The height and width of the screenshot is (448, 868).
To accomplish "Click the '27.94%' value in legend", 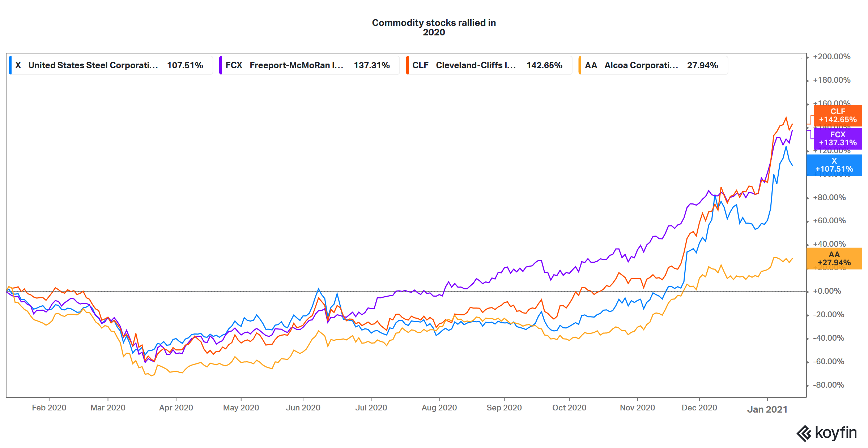I will (x=702, y=65).
